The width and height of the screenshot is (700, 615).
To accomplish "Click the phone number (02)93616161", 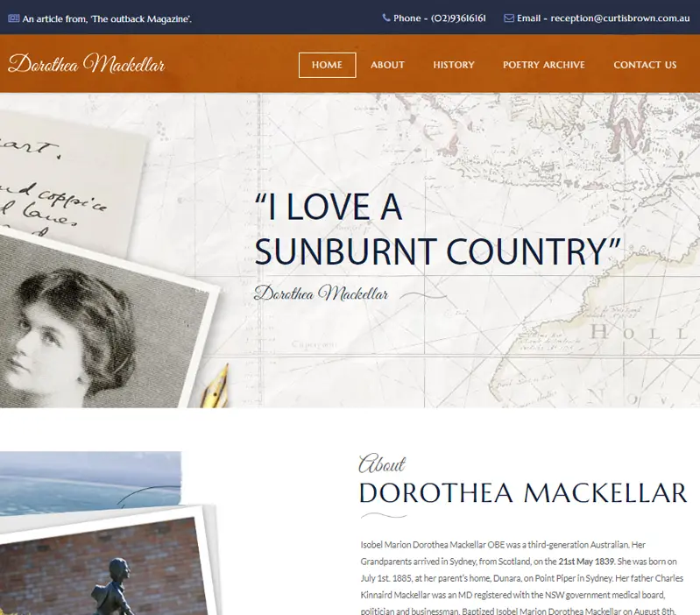I will [x=458, y=18].
